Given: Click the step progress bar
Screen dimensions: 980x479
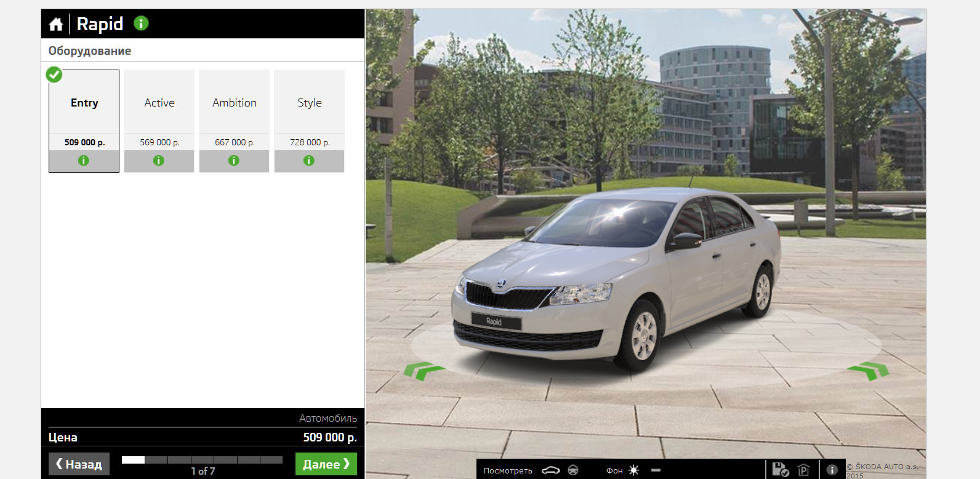Looking at the screenshot, I should click(x=202, y=460).
